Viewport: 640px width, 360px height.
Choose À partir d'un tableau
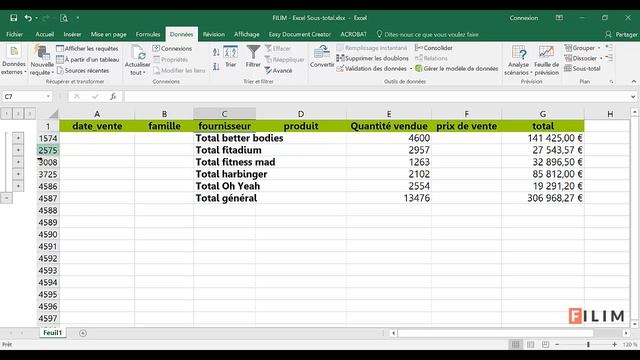pos(87,59)
